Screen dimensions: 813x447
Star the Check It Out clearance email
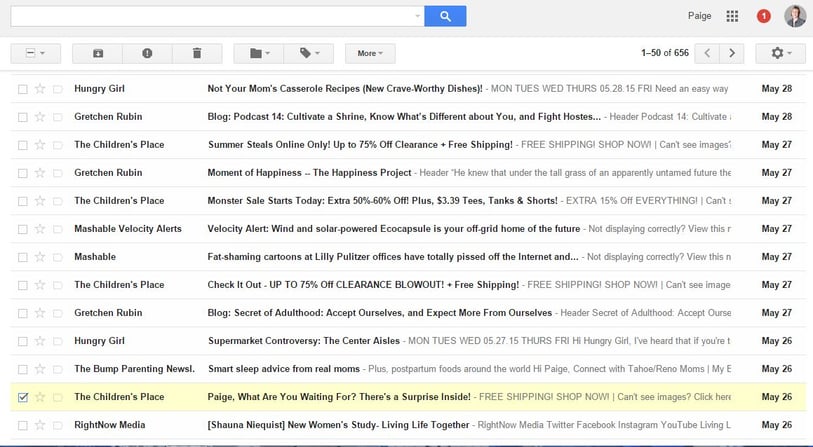[40, 285]
